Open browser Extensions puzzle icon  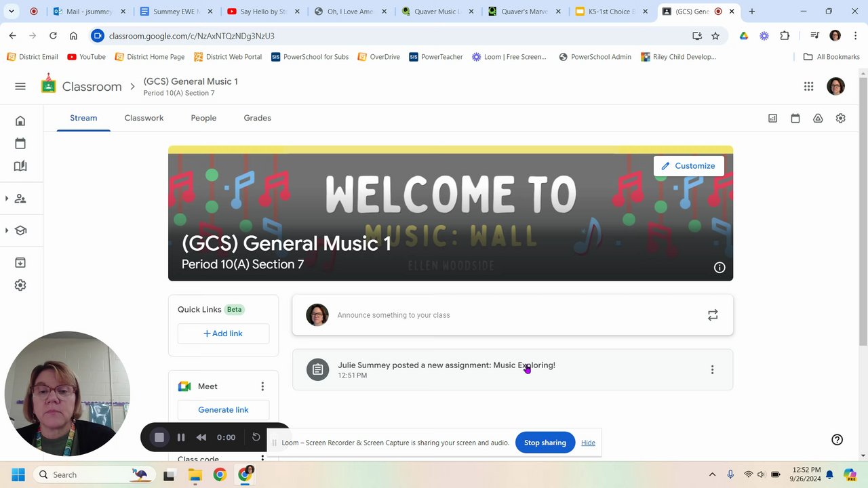(x=785, y=36)
